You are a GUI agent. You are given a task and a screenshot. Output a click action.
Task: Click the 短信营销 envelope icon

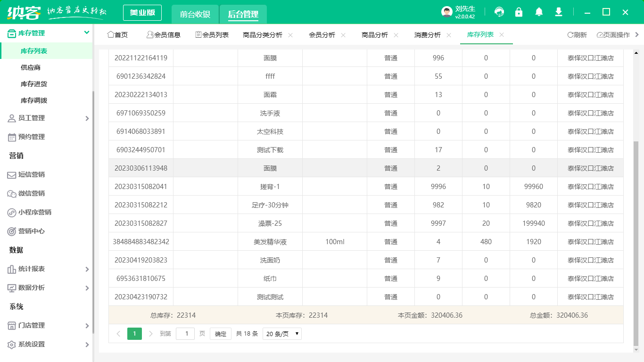point(12,175)
